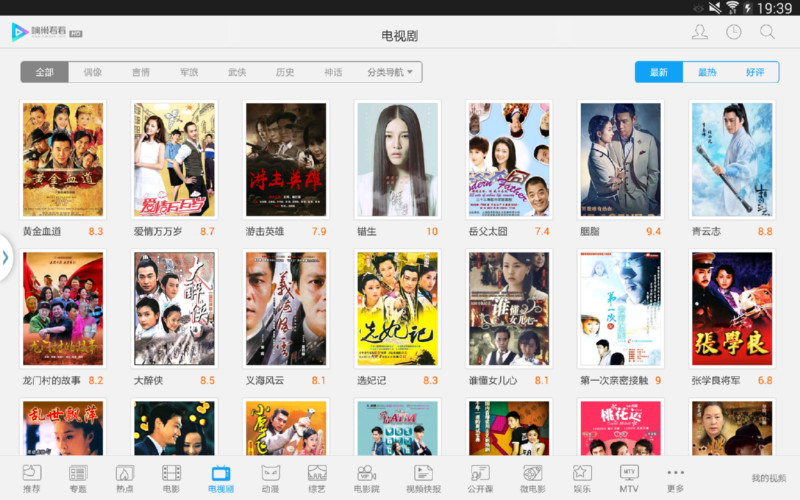Screen dimensions: 800x500
Task: Open the 胭脂 poster
Action: click(620, 160)
